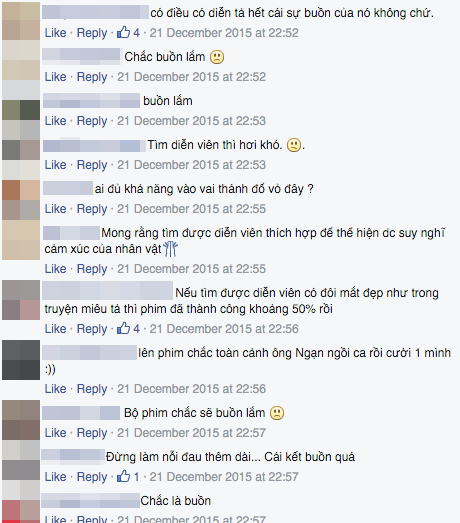Click sad emoji after 'Chắc buồn lắm'
Screen dimensions: 460x523
(x=217, y=57)
